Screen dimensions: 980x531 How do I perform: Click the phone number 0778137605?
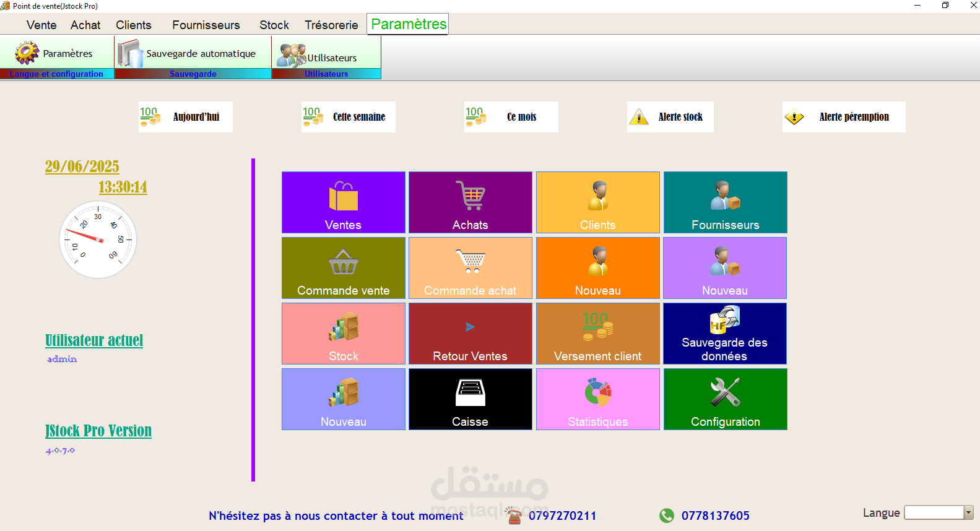point(715,516)
